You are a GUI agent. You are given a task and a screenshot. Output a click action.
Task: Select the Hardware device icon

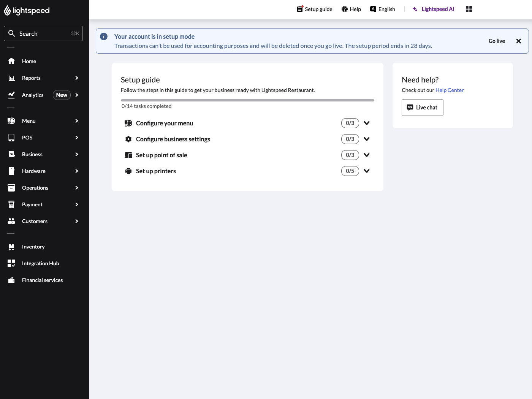tap(11, 171)
